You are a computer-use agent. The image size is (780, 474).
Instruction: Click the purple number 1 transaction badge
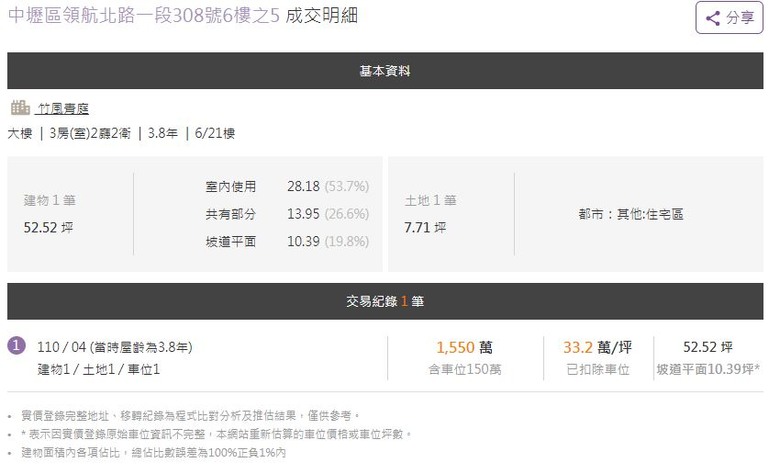click(x=16, y=346)
